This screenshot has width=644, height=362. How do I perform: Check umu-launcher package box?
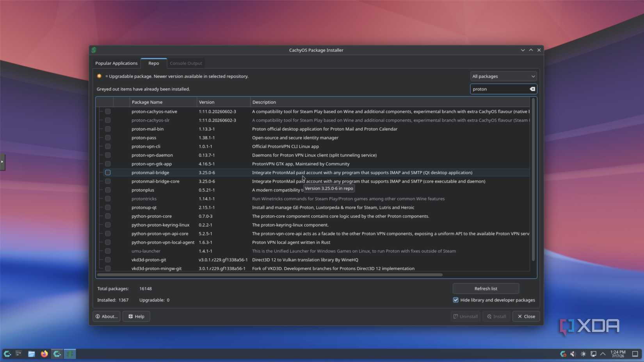108,251
